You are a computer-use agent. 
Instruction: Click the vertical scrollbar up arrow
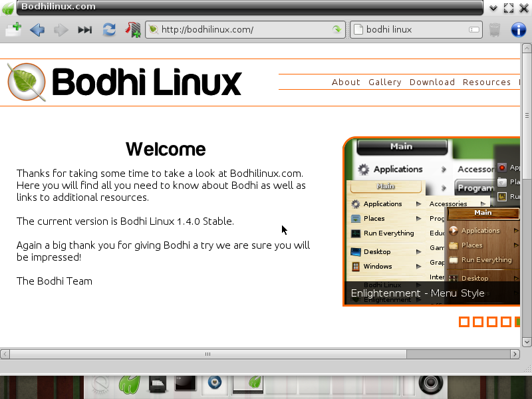click(527, 49)
